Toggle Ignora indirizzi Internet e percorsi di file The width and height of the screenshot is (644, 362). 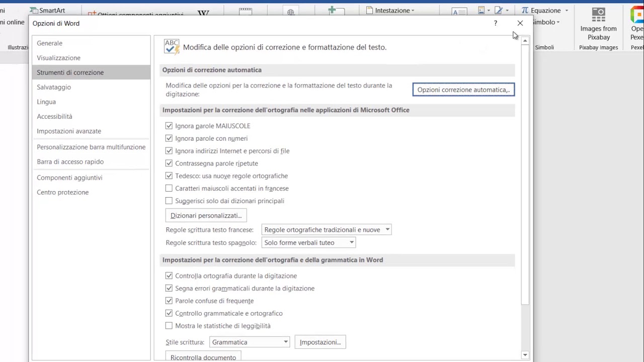169,151
